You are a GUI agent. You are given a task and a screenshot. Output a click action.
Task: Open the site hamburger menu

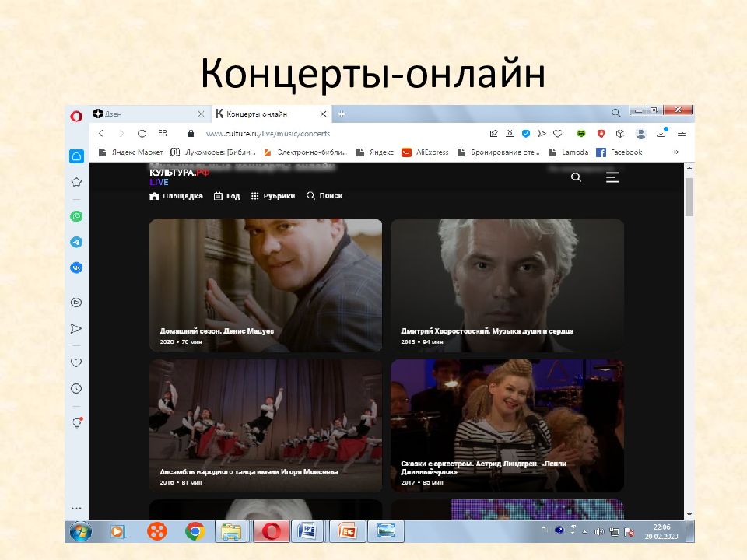[612, 177]
